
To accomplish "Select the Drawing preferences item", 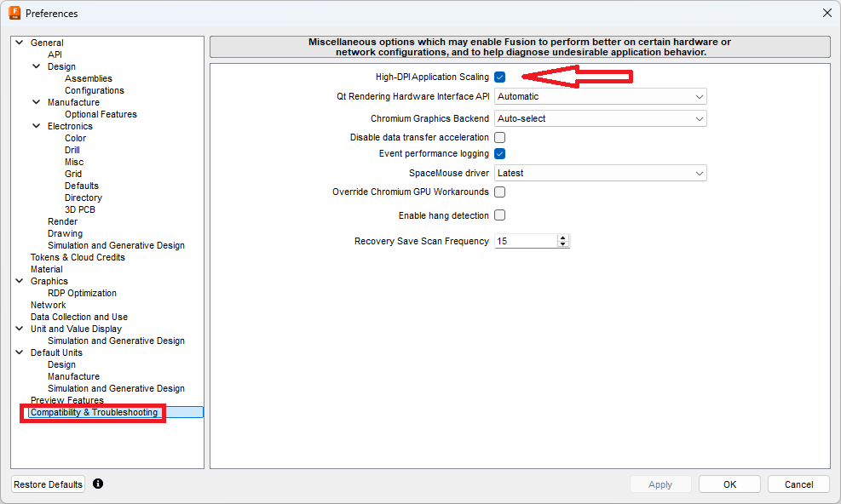I will coord(65,234).
